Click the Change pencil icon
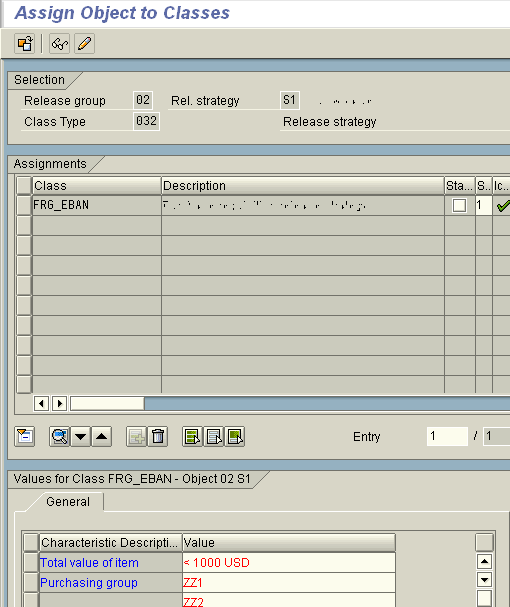Viewport: 510px width, 607px height. tap(84, 43)
